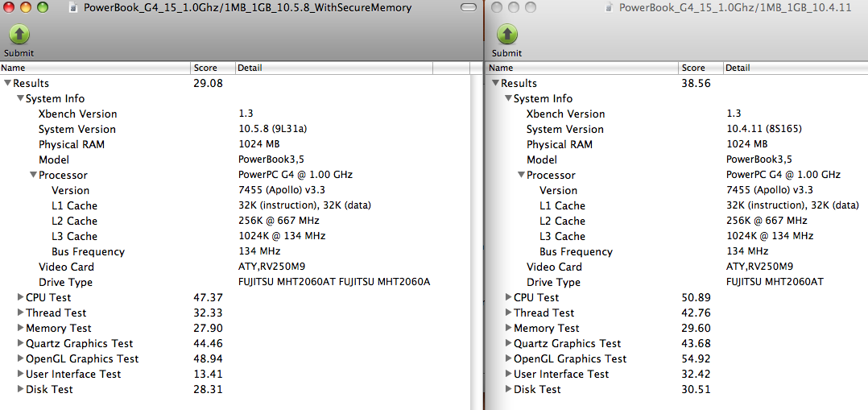Select the FUJITSU MHT2060AT FUJITSU MHT2060A detail text

(334, 283)
